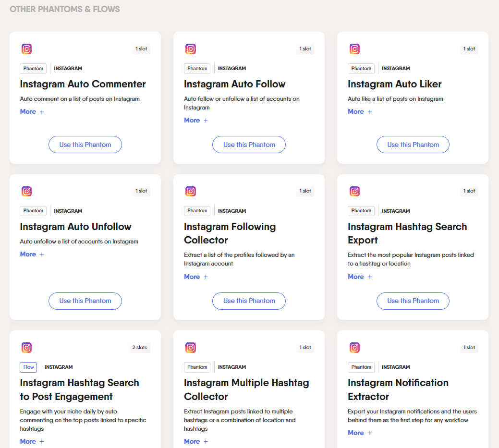Click 1 slot badge on Auto Follow card
This screenshot has width=499, height=448.
305,48
